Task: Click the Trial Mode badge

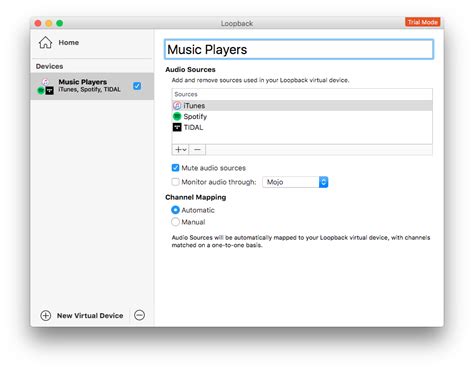Action: (423, 22)
